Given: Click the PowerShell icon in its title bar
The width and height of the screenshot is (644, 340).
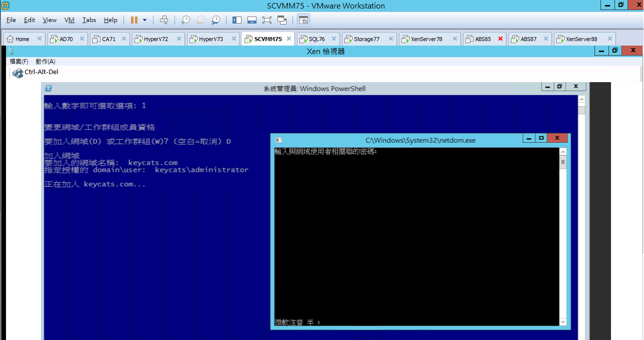Looking at the screenshot, I should point(49,89).
